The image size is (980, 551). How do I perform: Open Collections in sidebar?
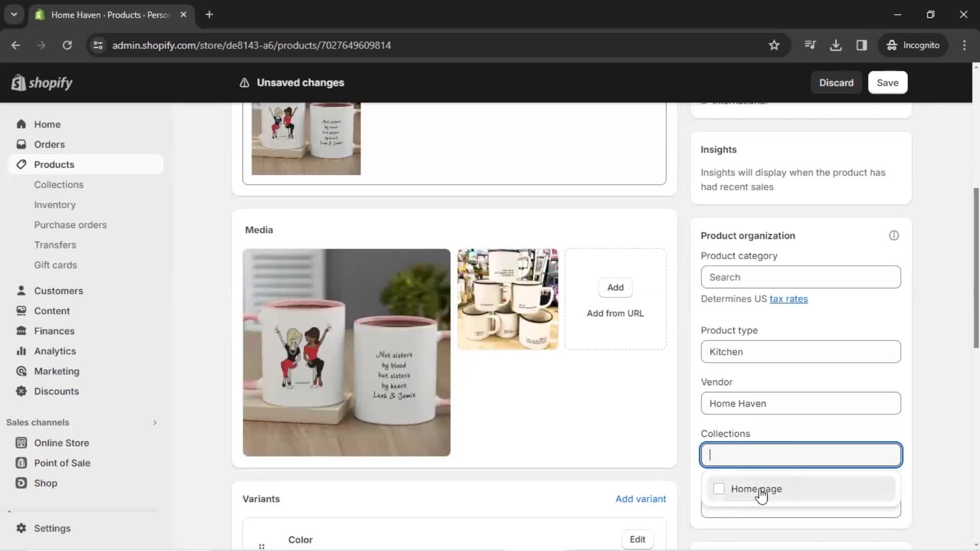tap(59, 184)
